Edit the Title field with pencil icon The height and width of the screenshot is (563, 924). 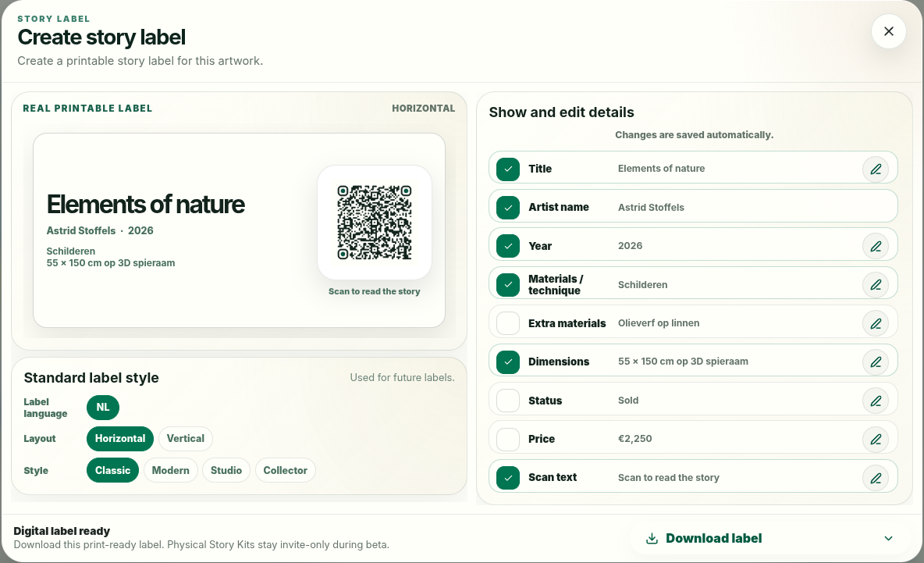click(x=876, y=169)
